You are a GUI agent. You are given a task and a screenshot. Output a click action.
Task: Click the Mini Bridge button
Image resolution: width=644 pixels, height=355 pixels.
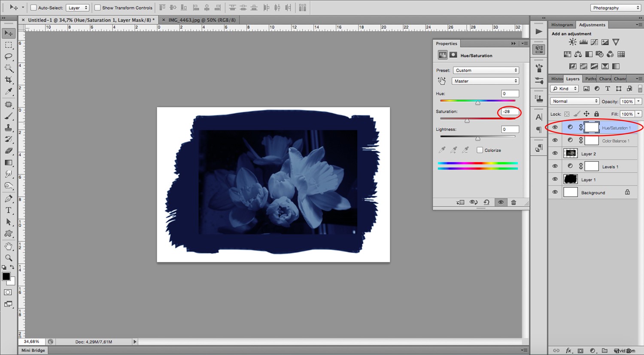pyautogui.click(x=33, y=350)
